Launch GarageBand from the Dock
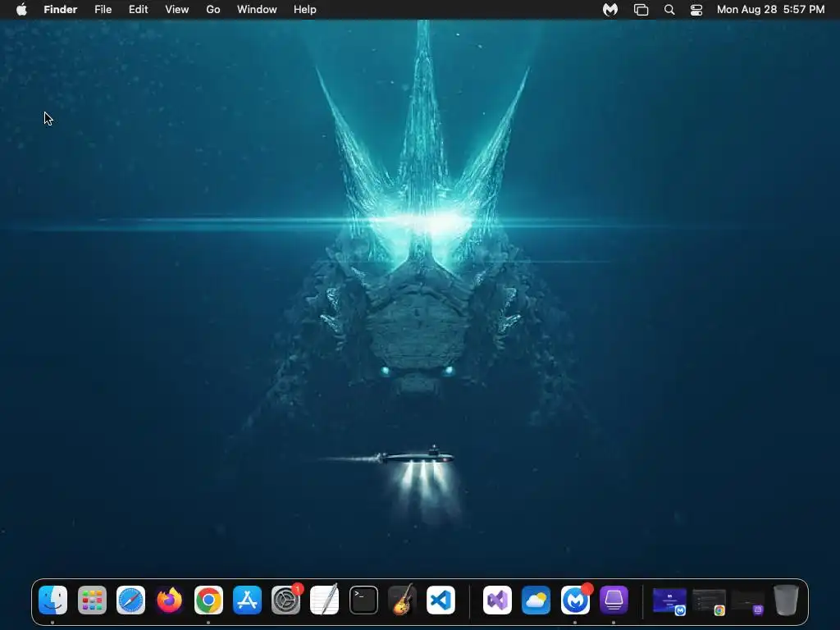Viewport: 840px width, 630px height. 402,600
